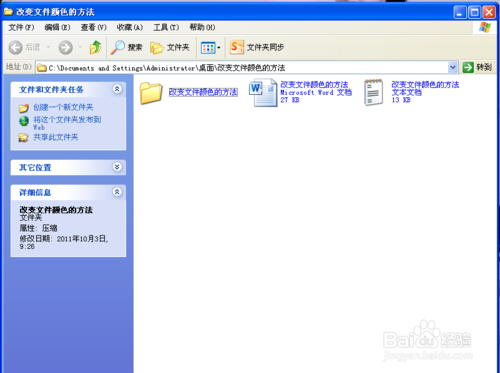Image resolution: width=500 pixels, height=373 pixels.
Task: Click the 13 KB size text
Action: [x=401, y=100]
